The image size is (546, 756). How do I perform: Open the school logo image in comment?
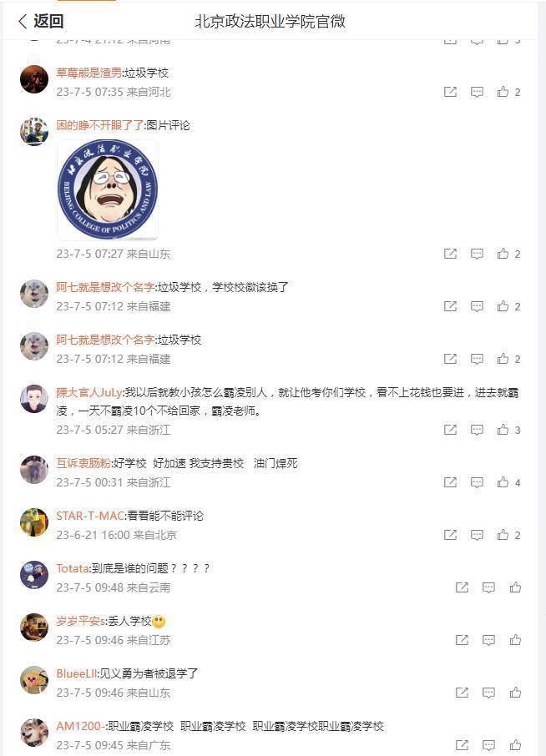pyautogui.click(x=108, y=190)
